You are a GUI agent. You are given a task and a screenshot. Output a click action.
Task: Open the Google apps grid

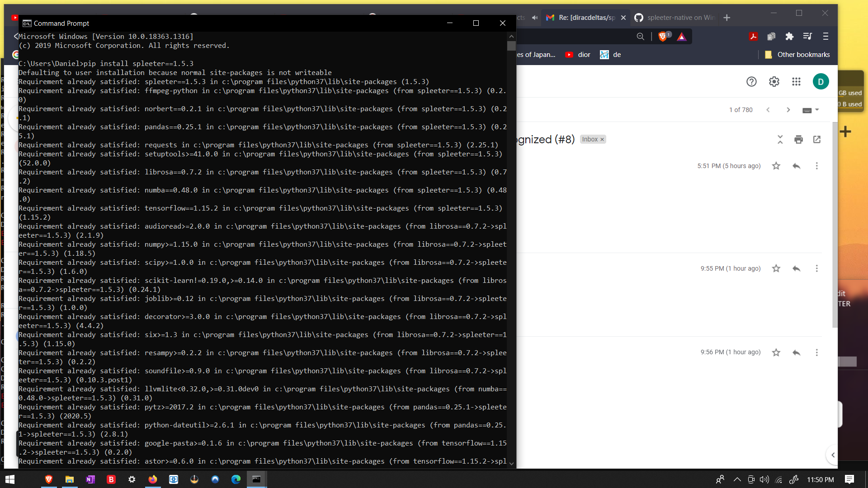[x=797, y=82]
